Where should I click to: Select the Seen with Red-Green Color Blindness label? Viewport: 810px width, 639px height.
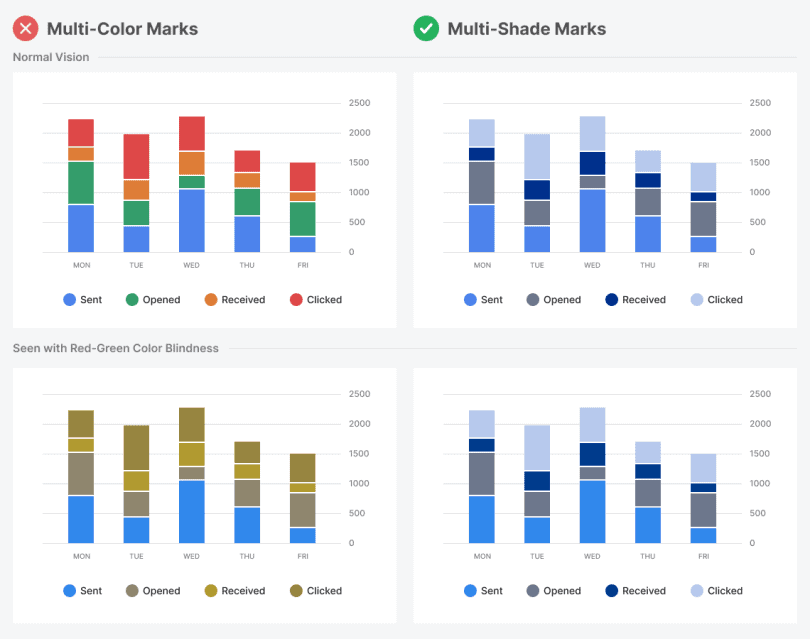tap(115, 348)
